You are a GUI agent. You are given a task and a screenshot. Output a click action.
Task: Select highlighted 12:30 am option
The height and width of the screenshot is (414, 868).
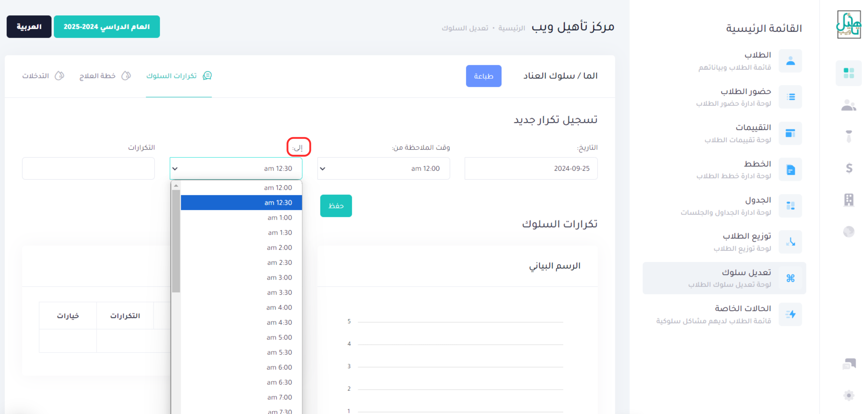(241, 202)
